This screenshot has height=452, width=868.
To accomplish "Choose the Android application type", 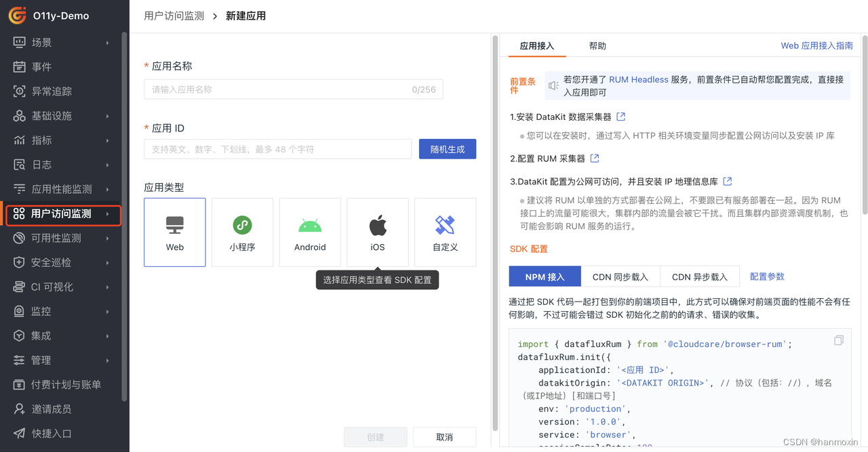I will 310,232.
